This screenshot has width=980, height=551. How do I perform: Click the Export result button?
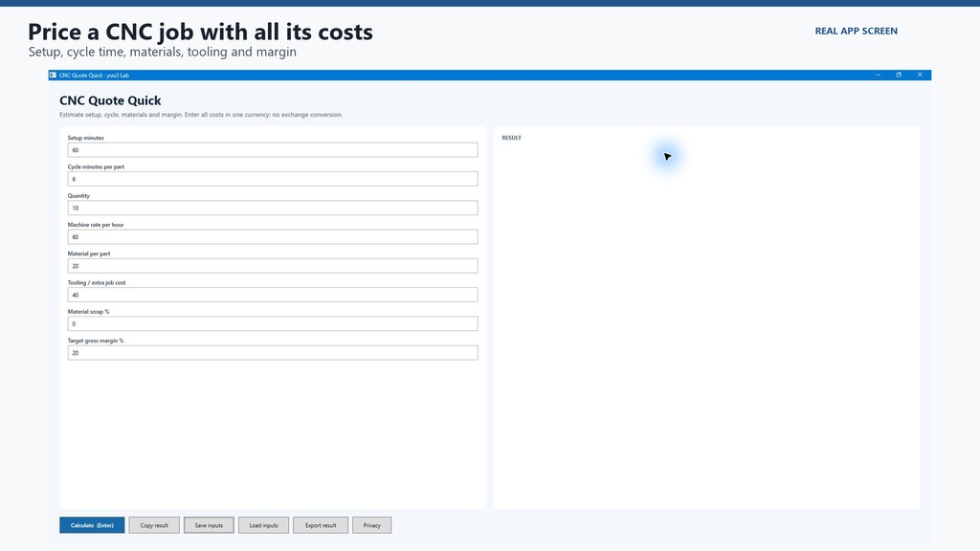321,525
